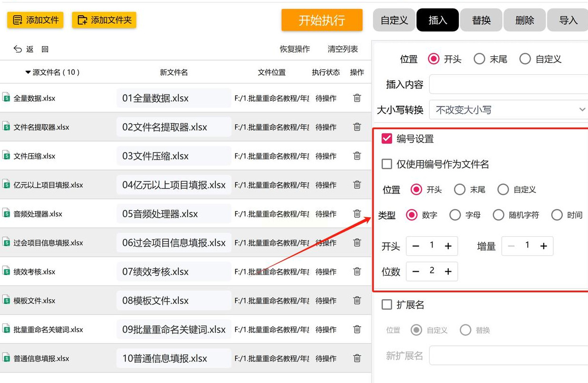
Task: Sort by 源文件名 column arrow
Action: pyautogui.click(x=28, y=72)
